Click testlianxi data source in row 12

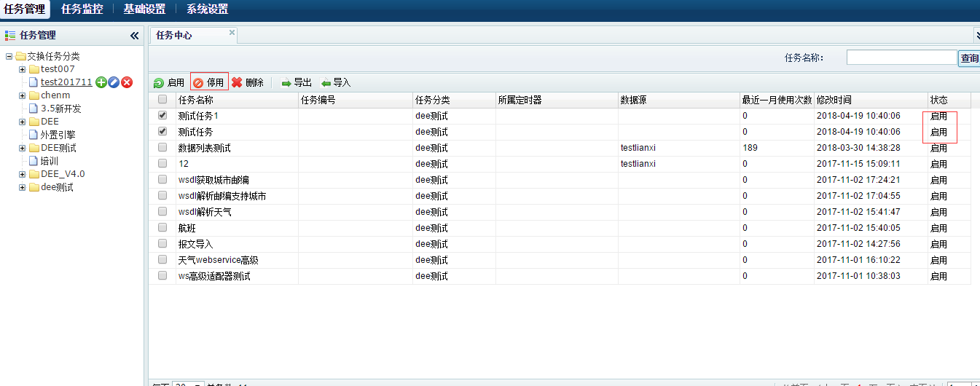point(638,164)
